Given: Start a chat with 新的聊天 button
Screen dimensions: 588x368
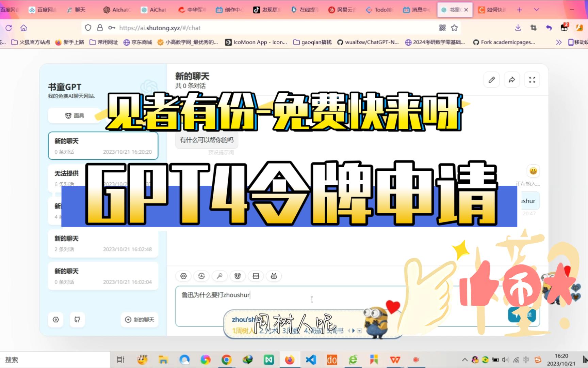Looking at the screenshot, I should (x=140, y=320).
